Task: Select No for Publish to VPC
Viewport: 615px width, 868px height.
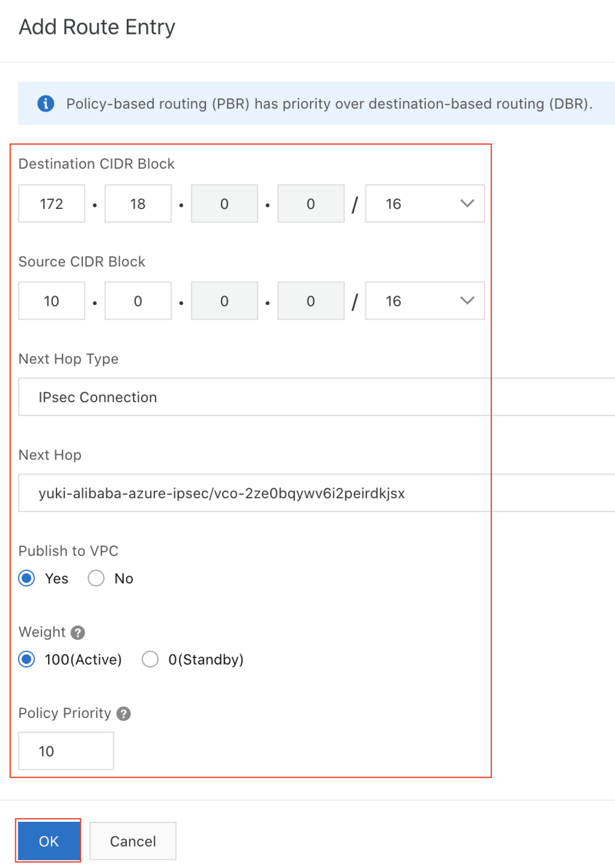Action: (x=96, y=578)
